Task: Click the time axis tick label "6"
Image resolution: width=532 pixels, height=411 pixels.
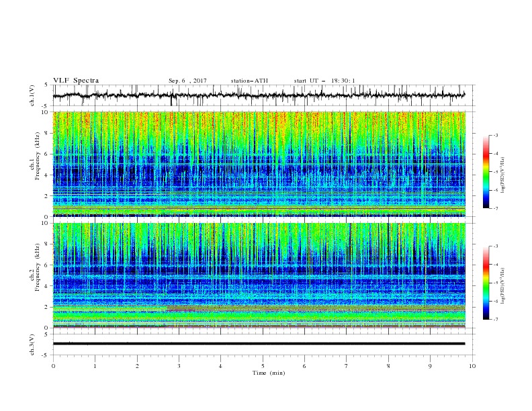Action: (x=304, y=366)
